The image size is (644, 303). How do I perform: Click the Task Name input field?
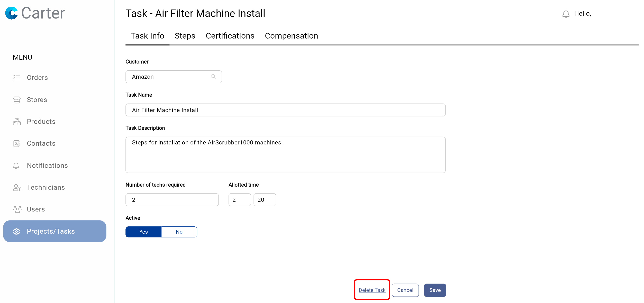[x=285, y=110]
